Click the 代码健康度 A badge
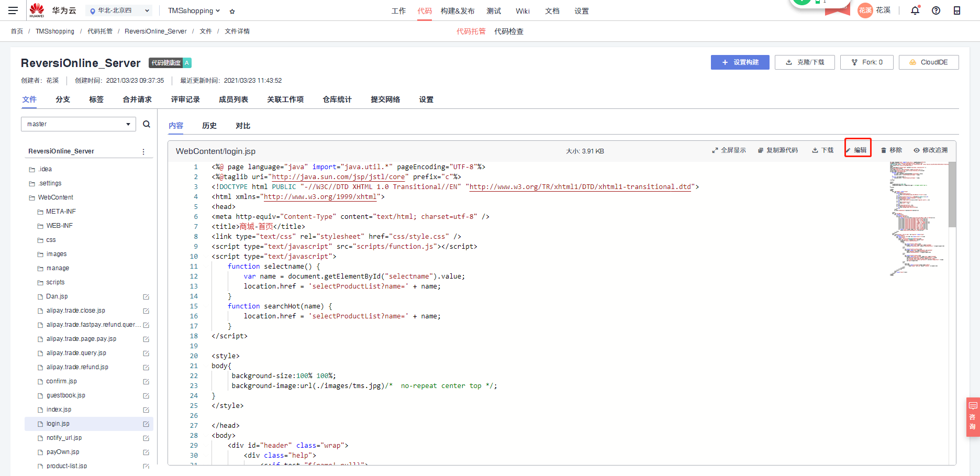 click(x=170, y=63)
